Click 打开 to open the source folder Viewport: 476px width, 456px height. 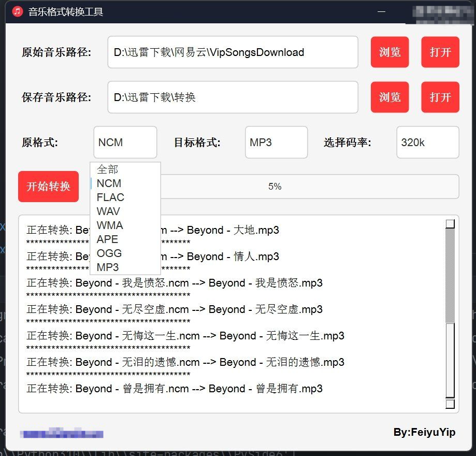coord(440,52)
